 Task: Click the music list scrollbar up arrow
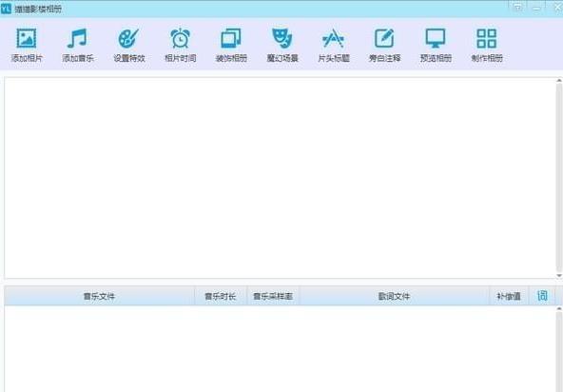559,308
